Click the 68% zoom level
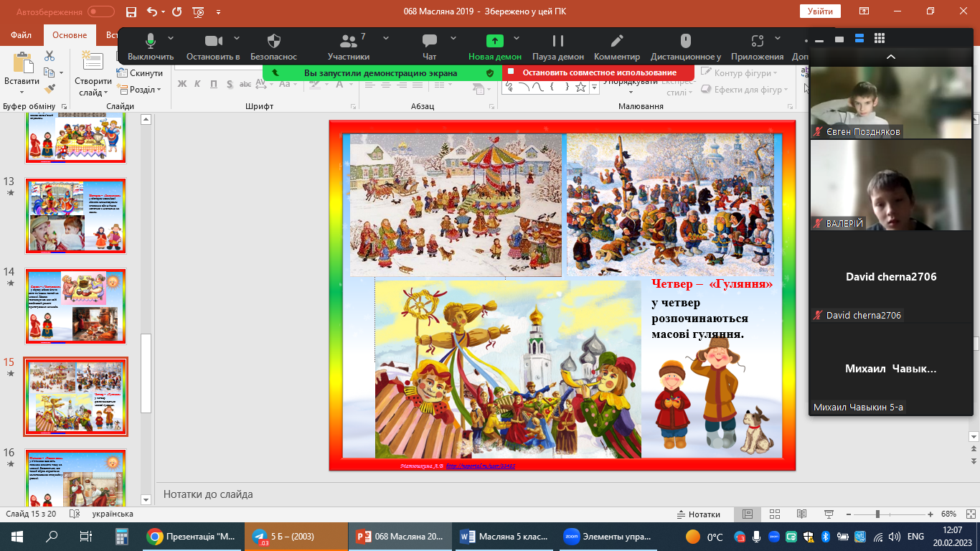 click(948, 514)
